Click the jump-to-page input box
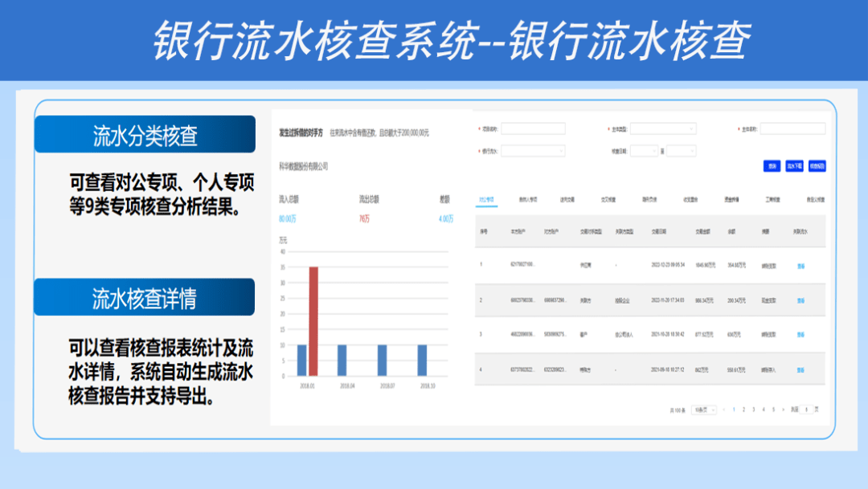The height and width of the screenshot is (489, 868). tap(807, 410)
